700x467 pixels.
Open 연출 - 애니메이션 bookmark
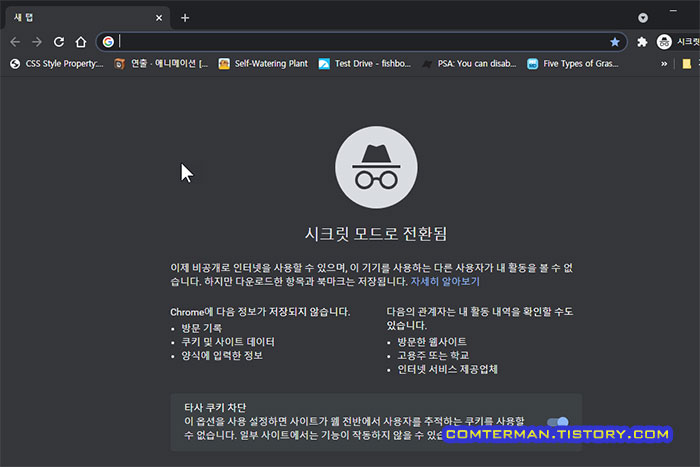pos(162,64)
